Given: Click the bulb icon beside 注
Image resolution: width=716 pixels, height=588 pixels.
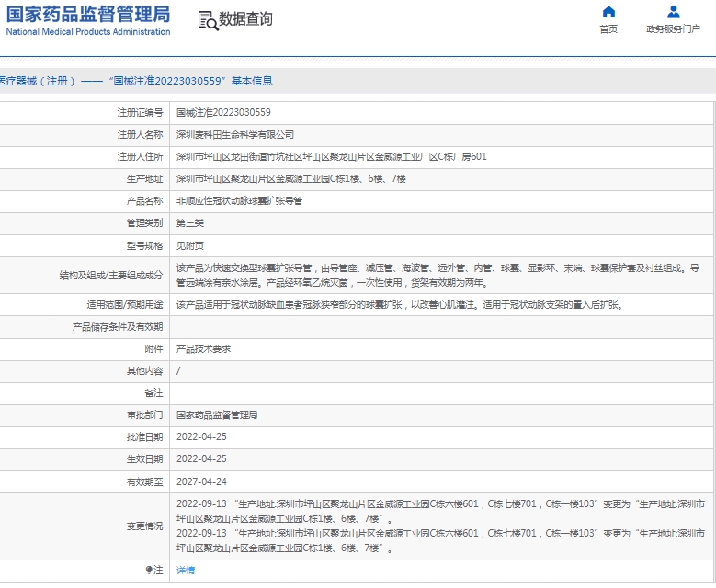Looking at the screenshot, I should (x=149, y=570).
